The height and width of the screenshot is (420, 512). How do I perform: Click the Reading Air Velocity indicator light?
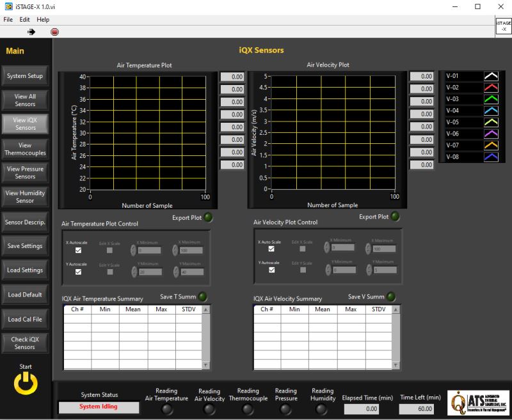[x=209, y=409]
